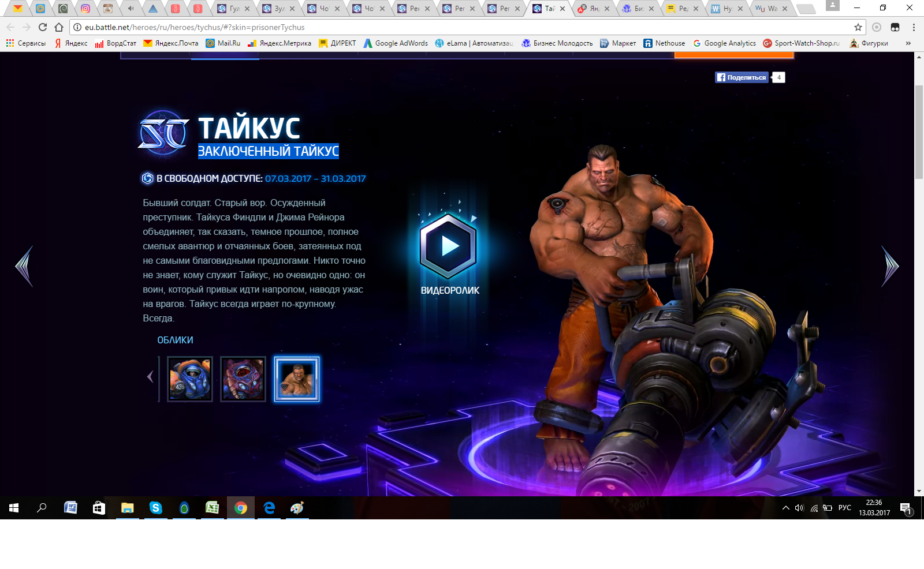Open the eLama bookmark

pos(474,43)
